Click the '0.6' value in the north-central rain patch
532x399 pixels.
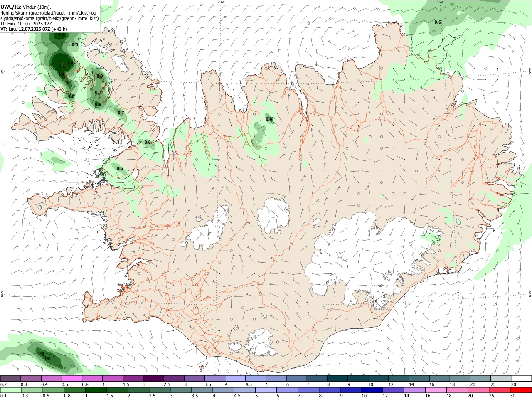click(x=269, y=119)
